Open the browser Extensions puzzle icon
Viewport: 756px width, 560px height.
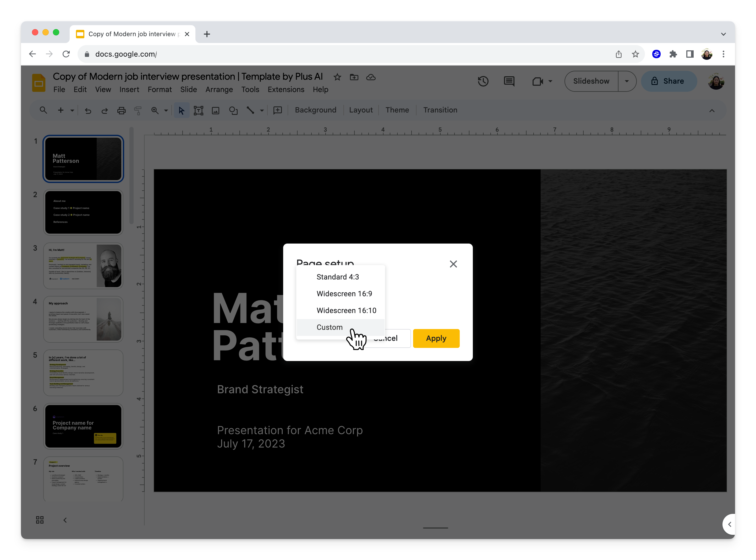pyautogui.click(x=673, y=54)
